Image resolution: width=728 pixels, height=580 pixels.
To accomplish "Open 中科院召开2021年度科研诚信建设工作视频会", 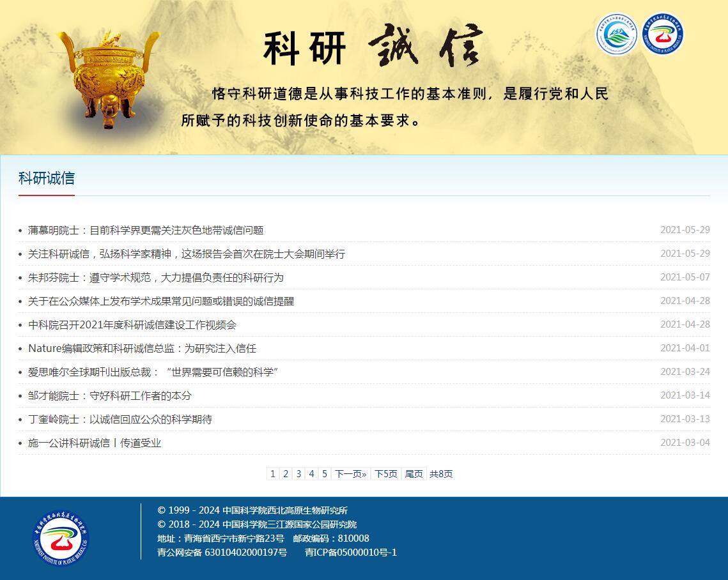I will click(132, 324).
